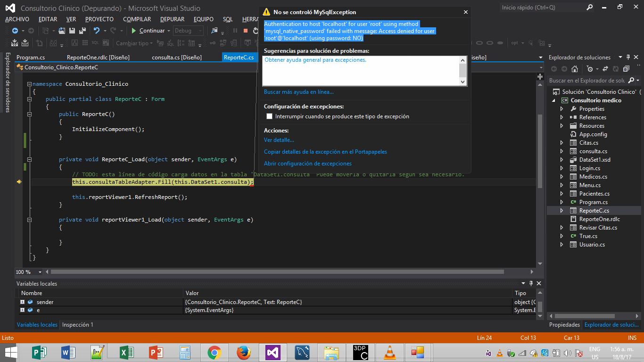Click 'Buscar más ayuda en línea...' link
644x362 pixels.
click(299, 92)
